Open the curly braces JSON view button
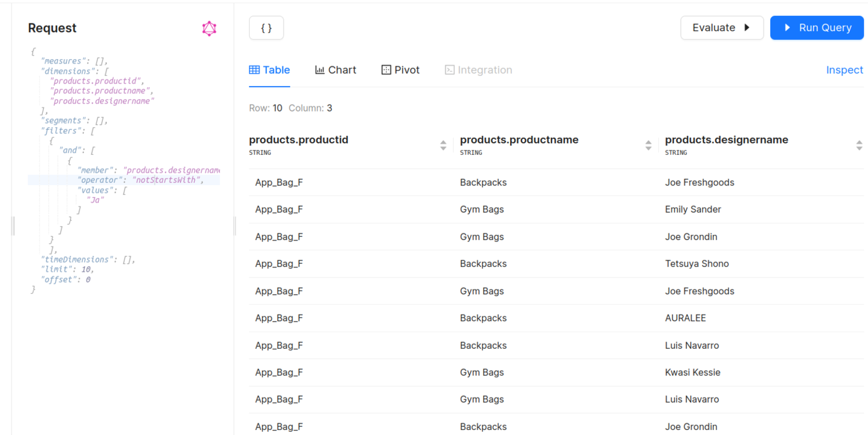 (x=266, y=28)
